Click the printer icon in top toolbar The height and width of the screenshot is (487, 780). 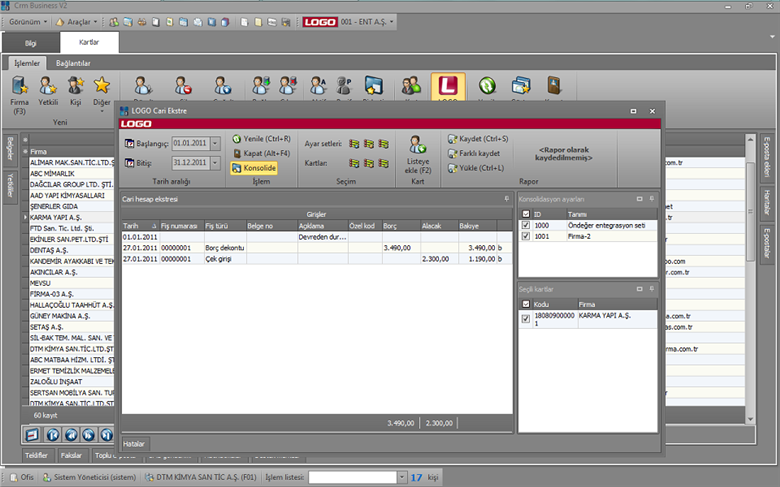(x=142, y=22)
